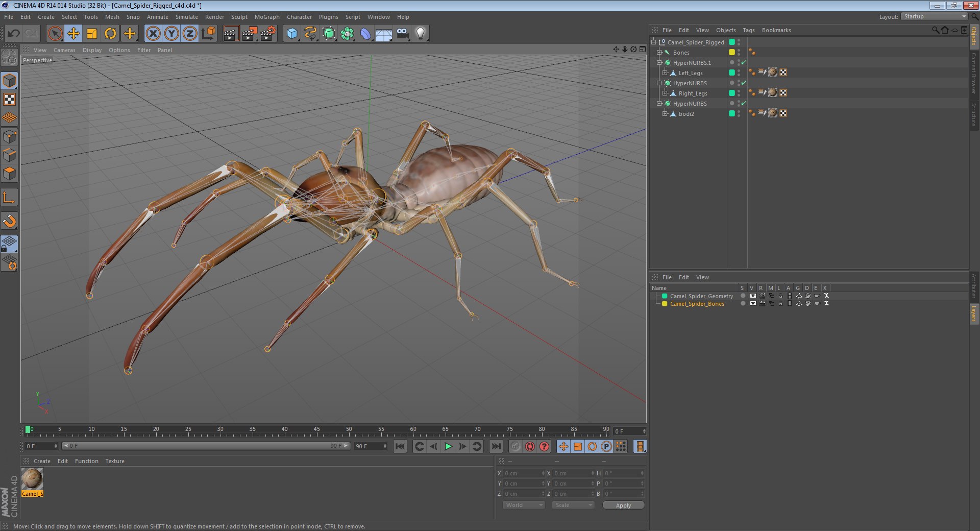Switch to Edges mode
980x531 pixels.
pyautogui.click(x=10, y=155)
